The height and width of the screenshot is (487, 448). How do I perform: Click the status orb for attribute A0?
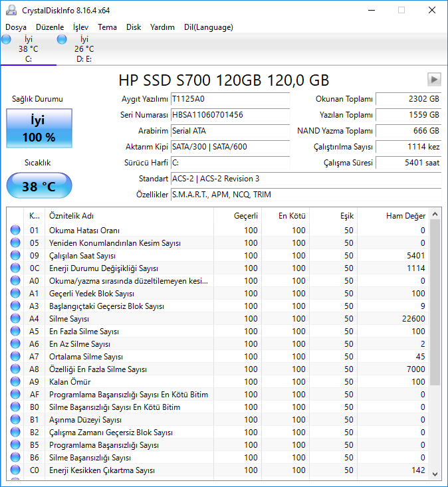[x=15, y=280]
